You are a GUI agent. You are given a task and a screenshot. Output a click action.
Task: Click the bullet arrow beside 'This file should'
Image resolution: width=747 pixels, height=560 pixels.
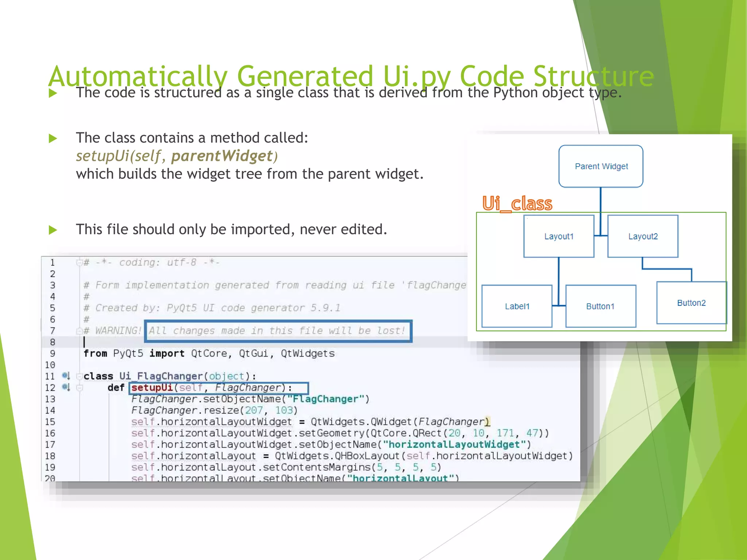point(53,230)
